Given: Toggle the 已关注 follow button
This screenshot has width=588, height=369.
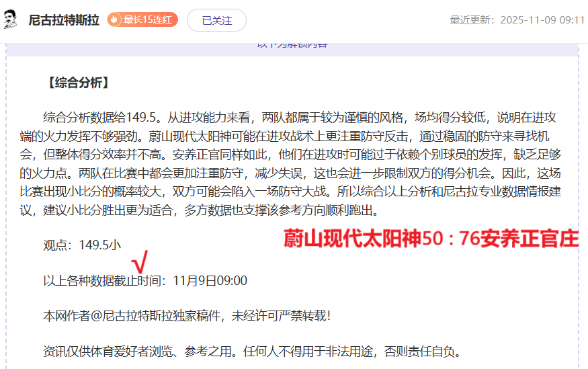Looking at the screenshot, I should pos(216,20).
